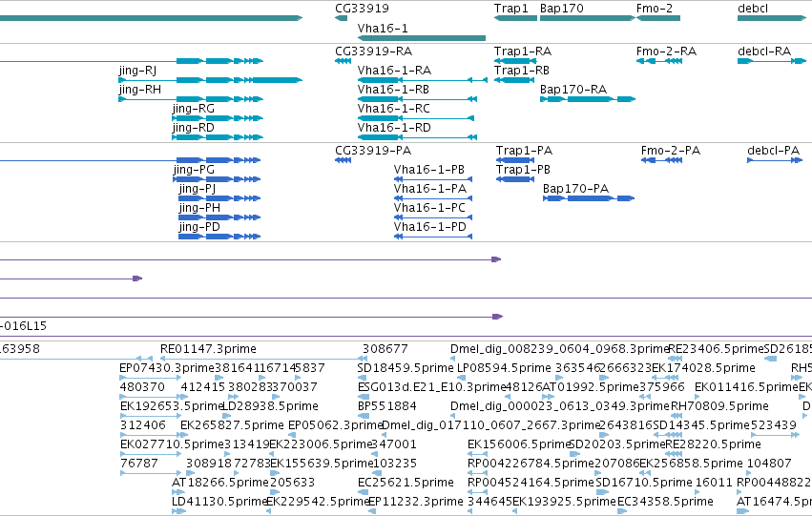Viewport: 812px width, 516px height.
Task: Select the 412415 feature label
Action: coord(203,387)
